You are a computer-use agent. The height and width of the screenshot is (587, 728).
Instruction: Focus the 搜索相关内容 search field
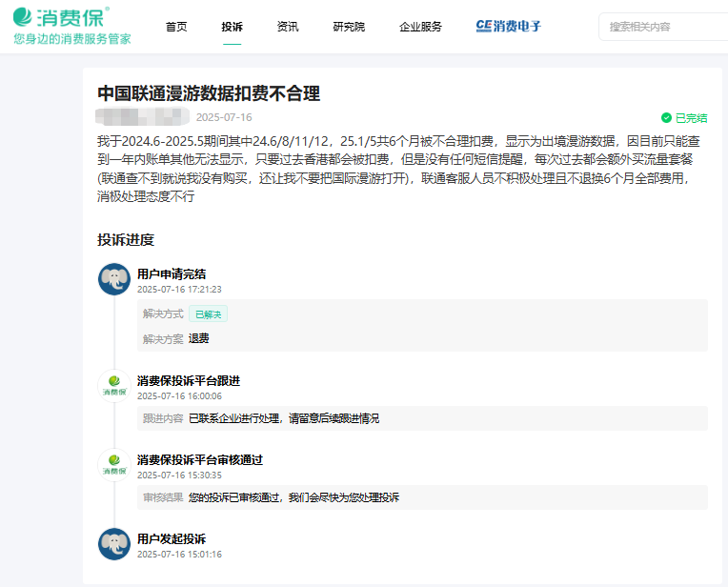664,27
